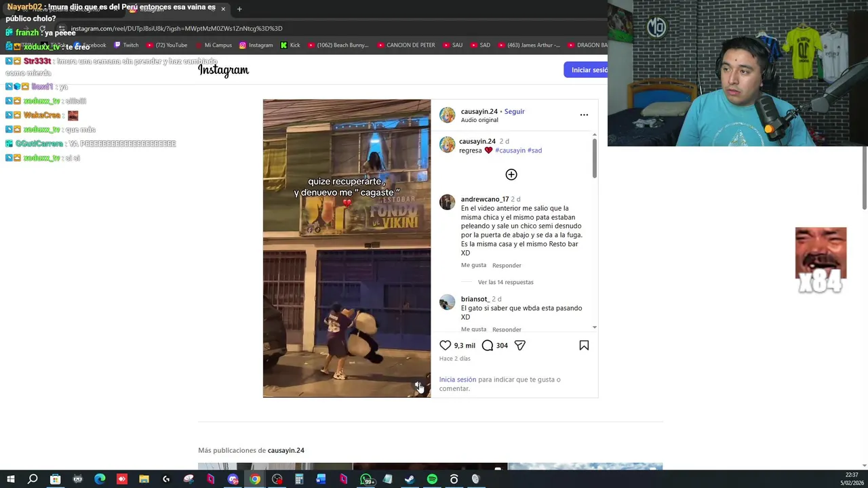868x488 pixels.
Task: Open CANCION DE PETER bookmark
Action: [406, 45]
